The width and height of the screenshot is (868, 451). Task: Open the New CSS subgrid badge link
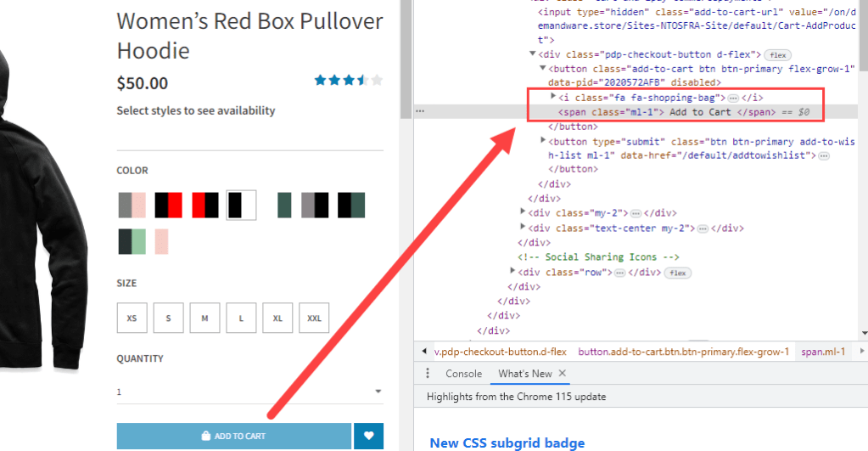coord(507,443)
